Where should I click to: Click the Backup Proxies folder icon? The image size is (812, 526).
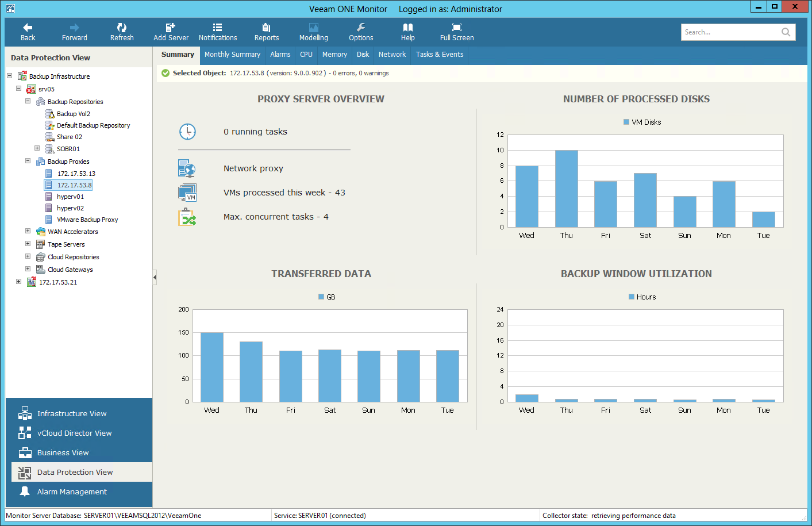click(x=40, y=162)
